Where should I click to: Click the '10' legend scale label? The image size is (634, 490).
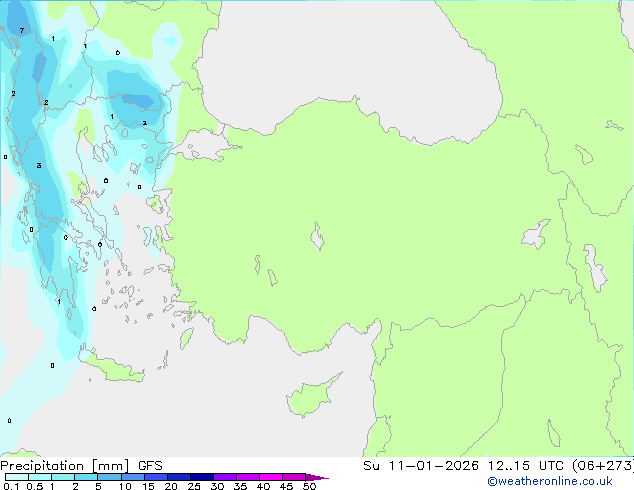pos(125,486)
